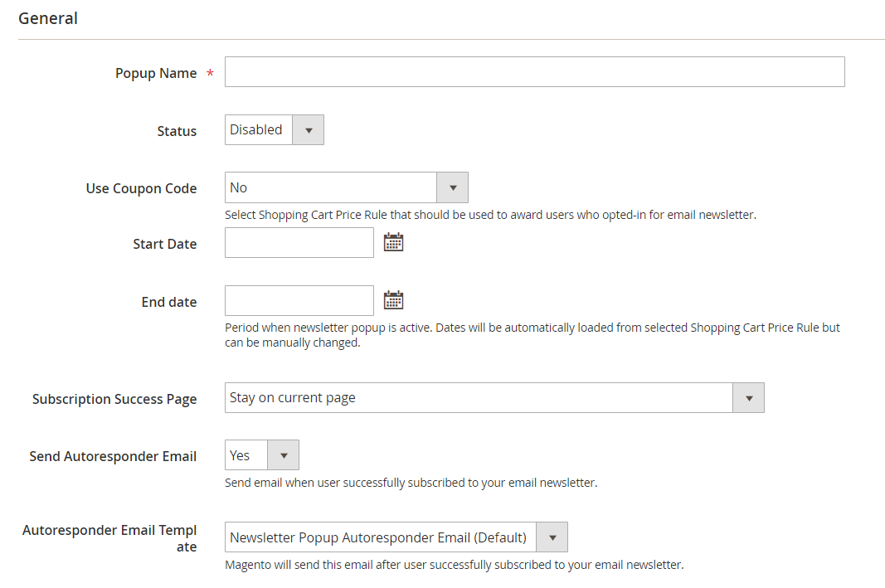Open the Autoresponder Email Template dropdown
885x588 pixels.
(396, 537)
